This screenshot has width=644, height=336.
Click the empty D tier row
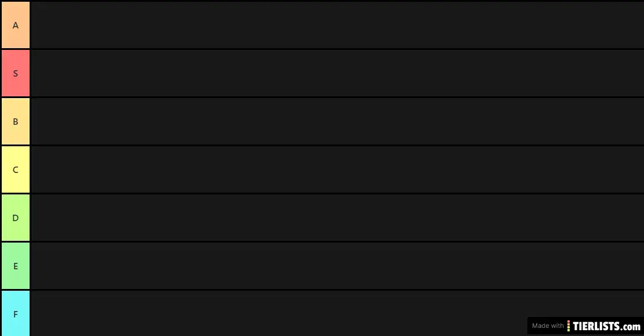tap(338, 218)
